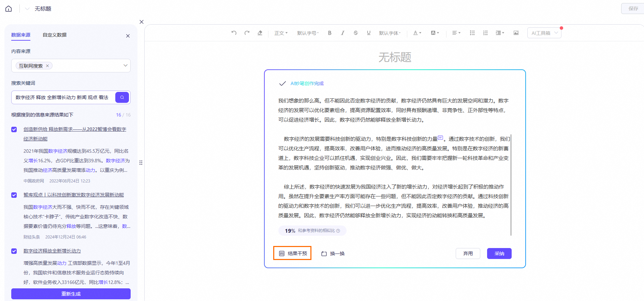Image resolution: width=644 pixels, height=301 pixels.
Task: Toggle strikethrough formatting
Action: click(x=356, y=33)
